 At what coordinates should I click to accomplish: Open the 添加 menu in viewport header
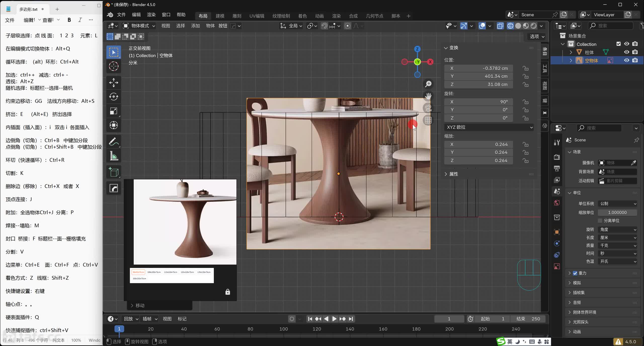click(x=195, y=26)
